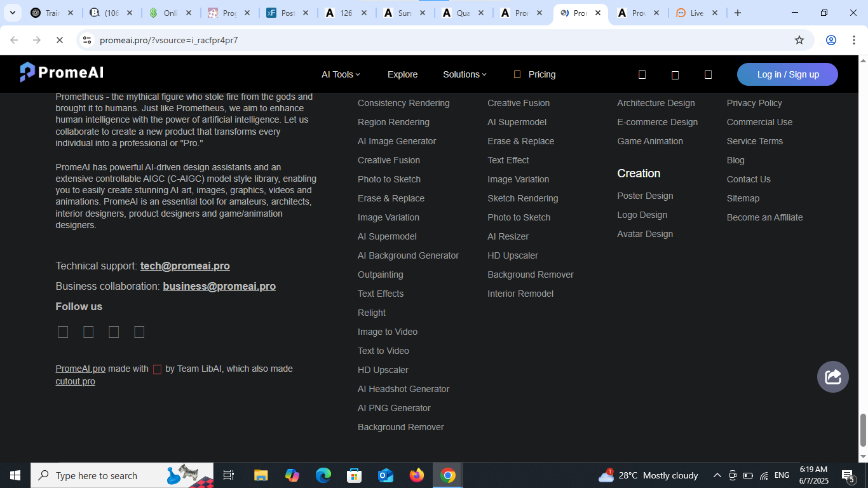
Task: Switch to the 'Onli' browser tab
Action: 170,13
